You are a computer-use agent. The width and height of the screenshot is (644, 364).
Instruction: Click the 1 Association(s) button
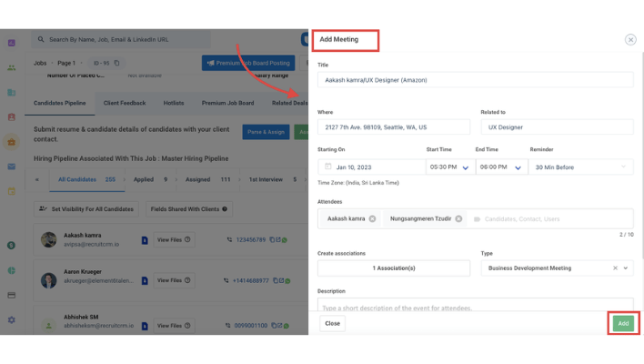(x=394, y=268)
